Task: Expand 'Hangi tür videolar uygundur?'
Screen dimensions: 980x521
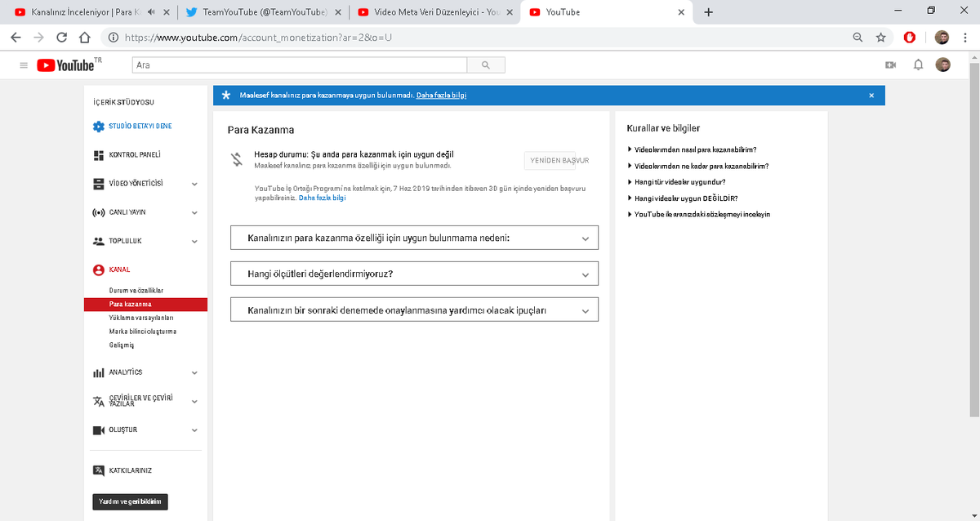Action: [x=676, y=182]
